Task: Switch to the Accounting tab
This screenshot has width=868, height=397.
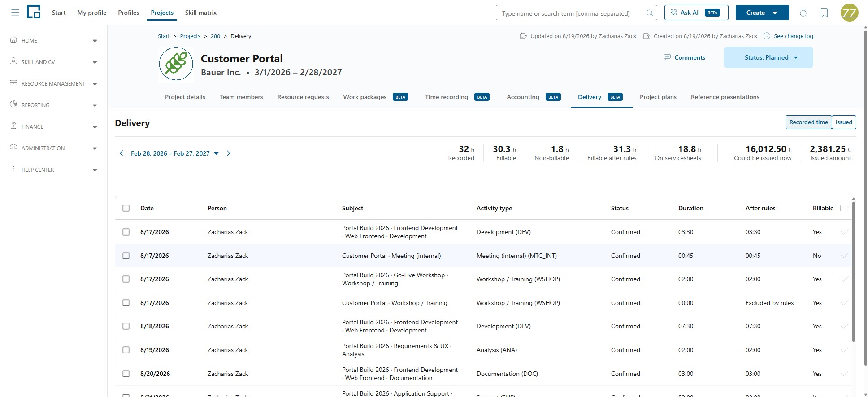Action: pos(534,97)
